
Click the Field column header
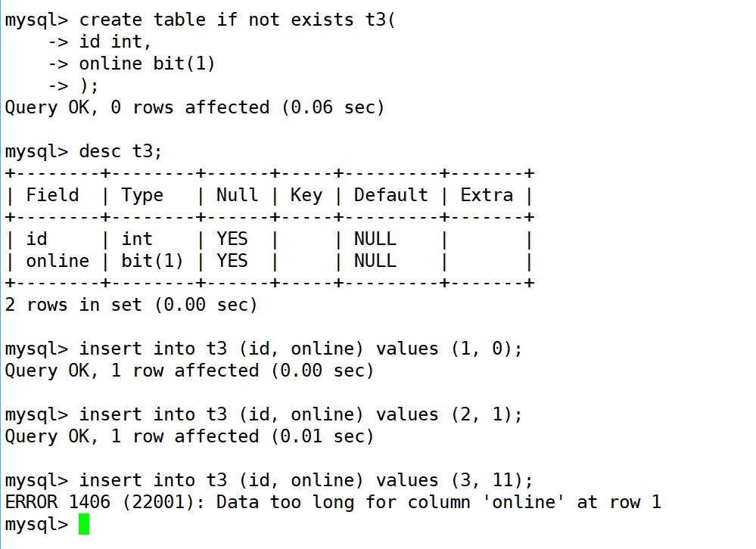(52, 195)
